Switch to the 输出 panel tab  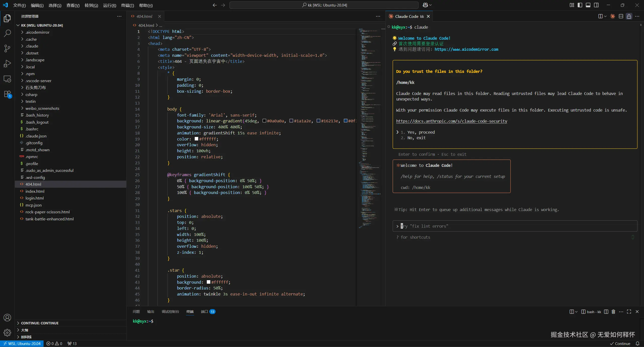tap(150, 312)
